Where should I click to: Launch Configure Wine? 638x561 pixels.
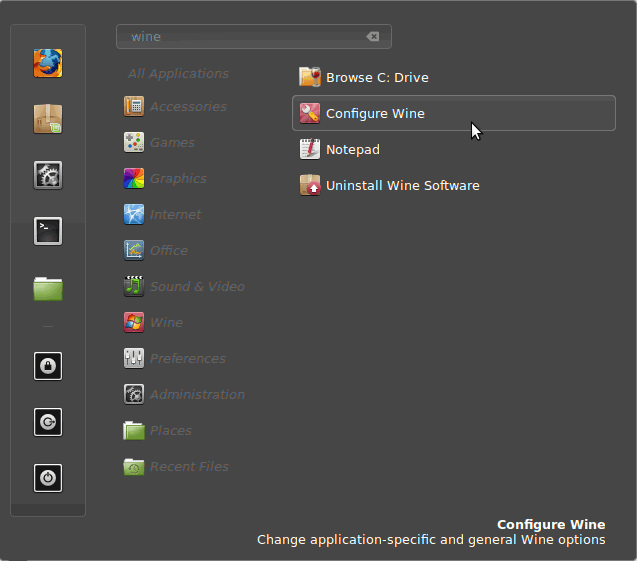[374, 113]
